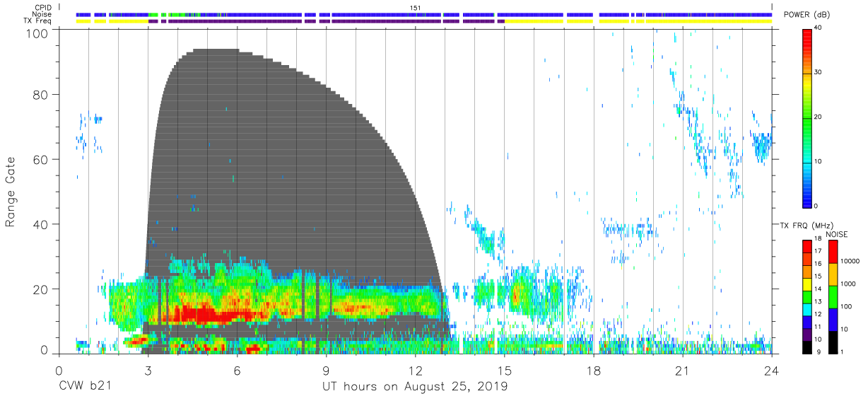Click the 'Range Gate' y-axis label

pos(11,192)
